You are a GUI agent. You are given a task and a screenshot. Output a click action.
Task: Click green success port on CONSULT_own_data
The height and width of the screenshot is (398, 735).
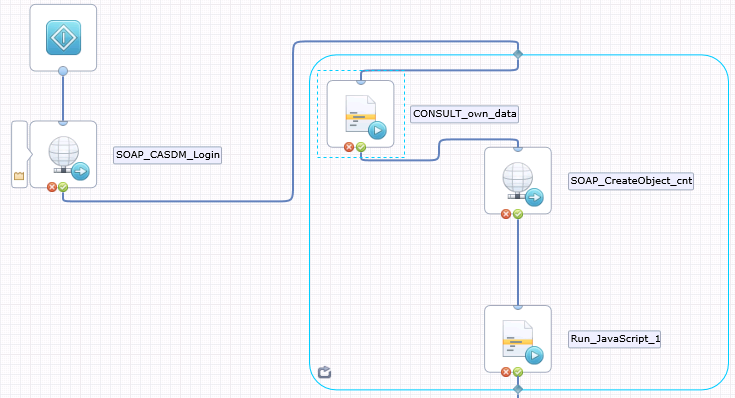(x=360, y=147)
